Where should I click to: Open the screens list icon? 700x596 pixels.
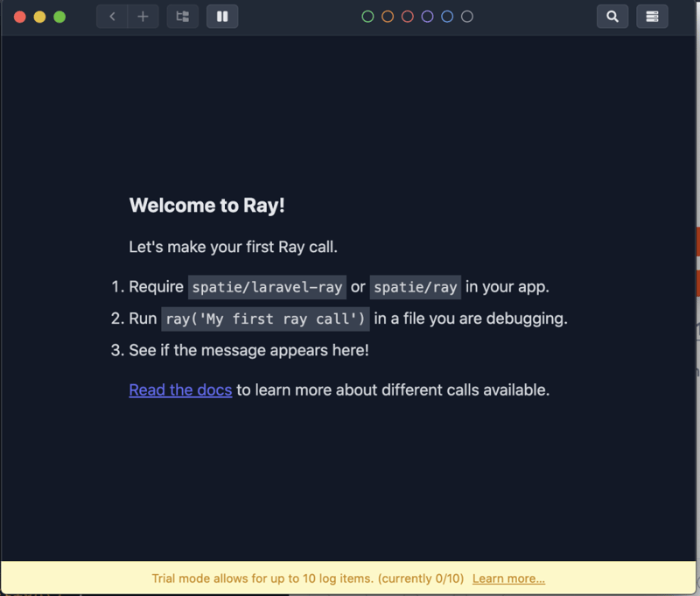tap(183, 17)
